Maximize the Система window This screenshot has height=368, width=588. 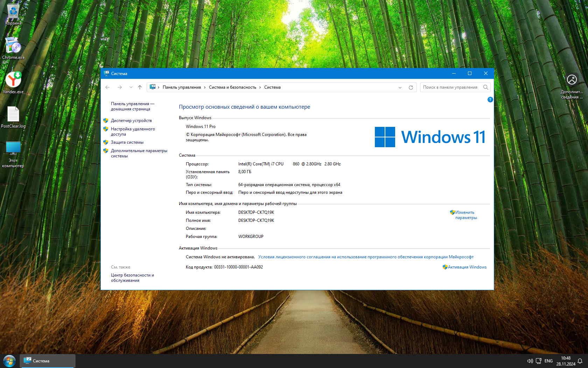pos(470,73)
